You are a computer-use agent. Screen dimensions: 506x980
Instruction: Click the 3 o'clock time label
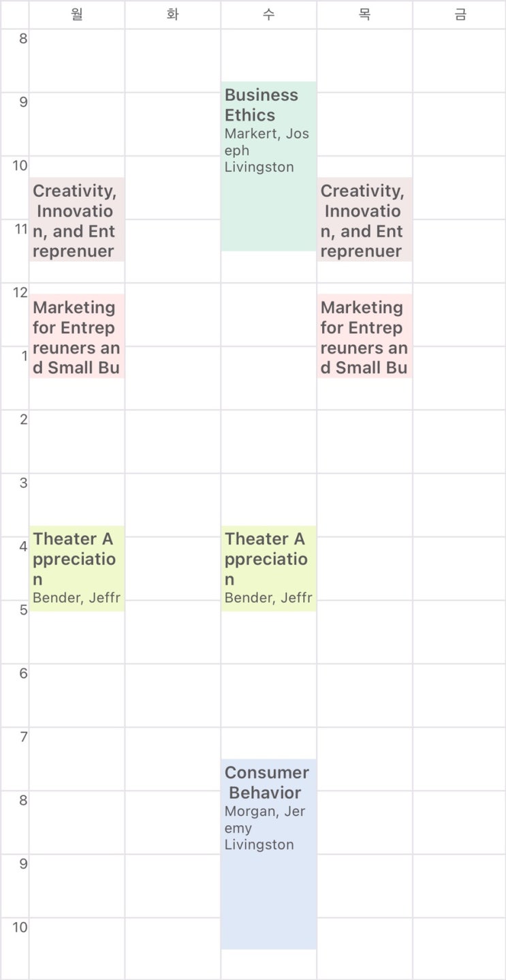coord(23,483)
